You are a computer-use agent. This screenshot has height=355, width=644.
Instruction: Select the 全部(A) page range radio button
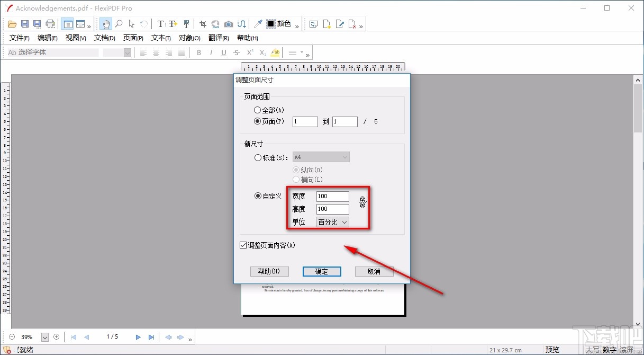[x=256, y=110]
